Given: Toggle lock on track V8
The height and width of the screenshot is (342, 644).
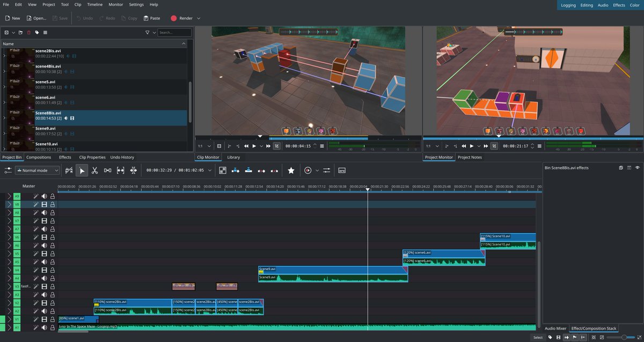Looking at the screenshot, I should pyautogui.click(x=53, y=204).
